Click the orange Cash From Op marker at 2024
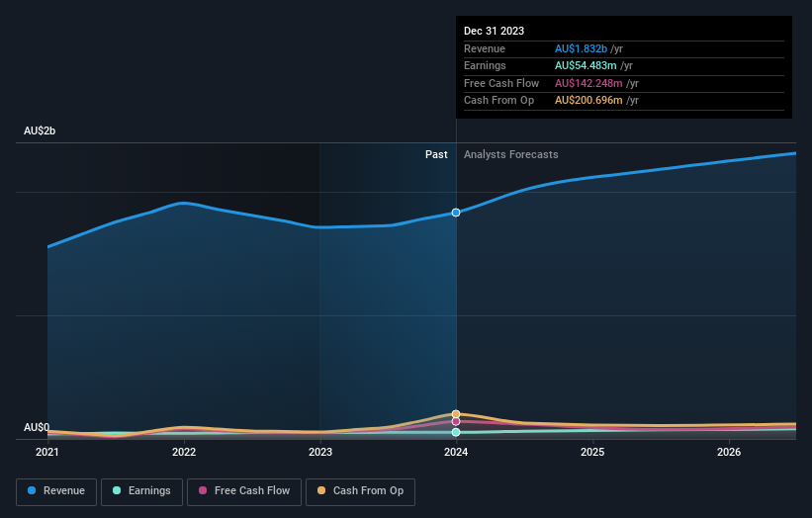 [456, 414]
